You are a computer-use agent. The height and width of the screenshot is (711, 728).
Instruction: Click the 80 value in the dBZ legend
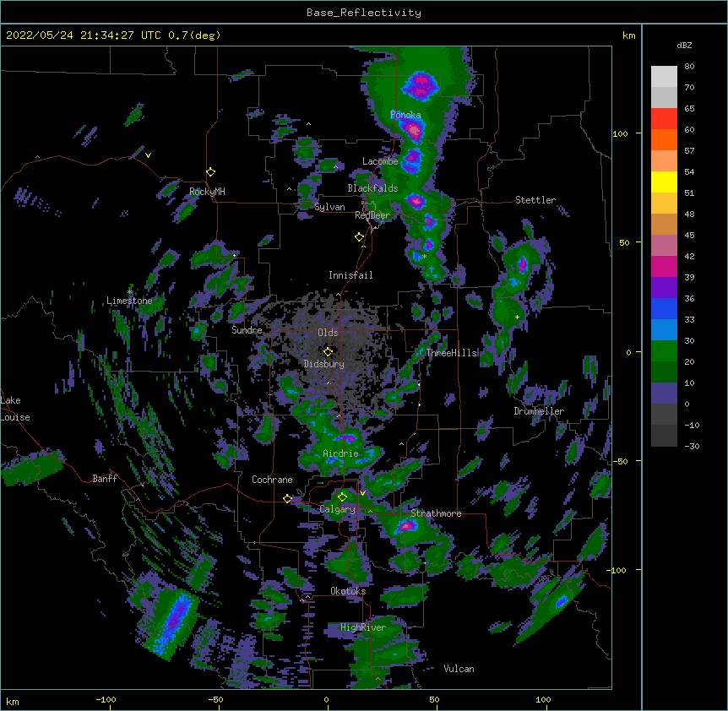(x=689, y=67)
